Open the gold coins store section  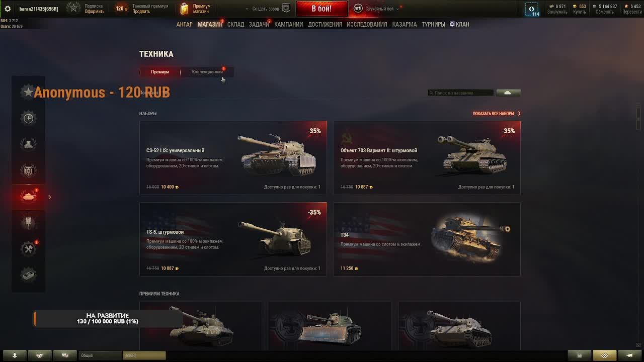click(x=29, y=144)
